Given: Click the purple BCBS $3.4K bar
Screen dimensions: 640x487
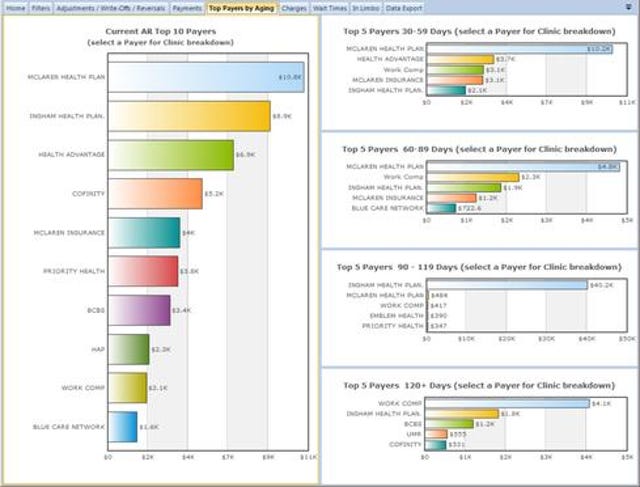Looking at the screenshot, I should pyautogui.click(x=139, y=310).
